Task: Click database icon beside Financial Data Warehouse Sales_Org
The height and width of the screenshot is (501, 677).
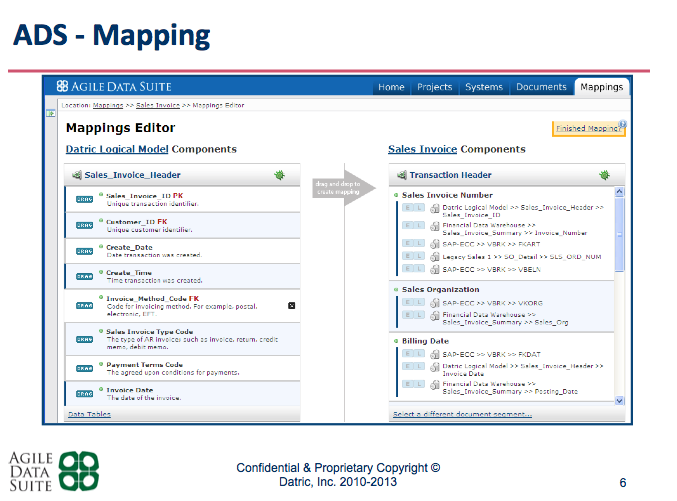Action: point(435,316)
